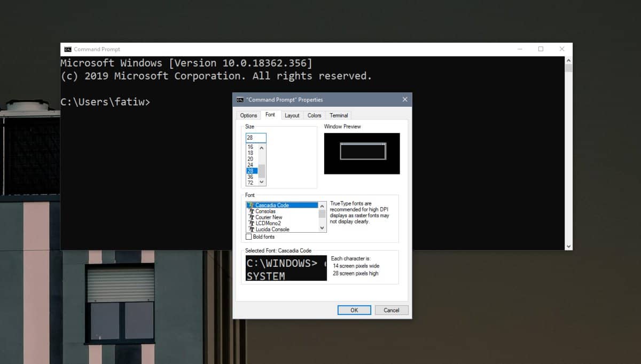The width and height of the screenshot is (641, 364).
Task: Confirm with the OK button
Action: pyautogui.click(x=354, y=310)
